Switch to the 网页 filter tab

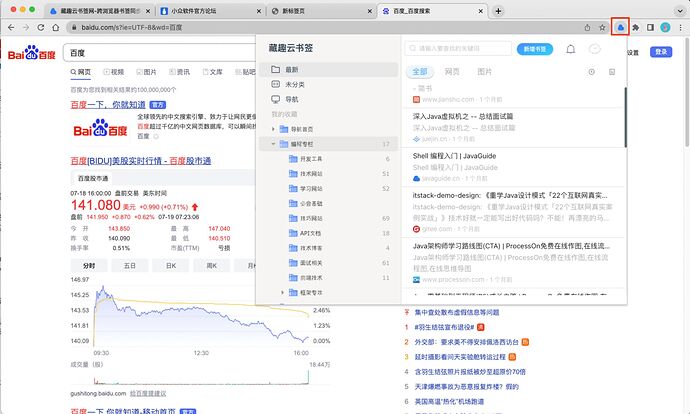point(452,72)
